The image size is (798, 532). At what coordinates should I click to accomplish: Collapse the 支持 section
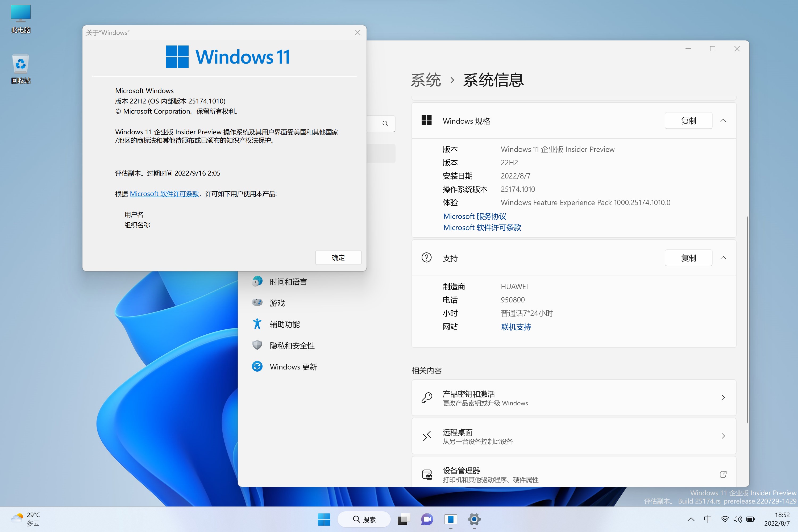(723, 258)
